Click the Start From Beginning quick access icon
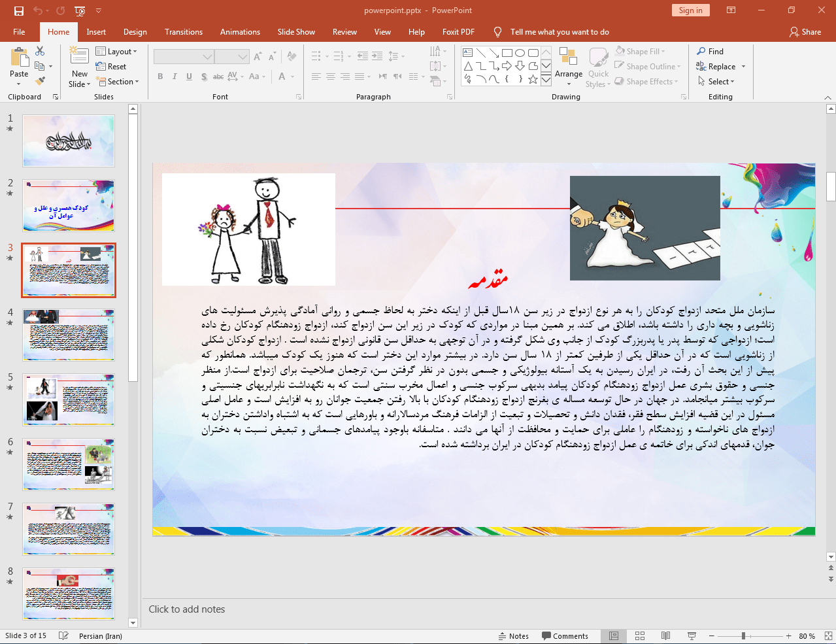 80,10
